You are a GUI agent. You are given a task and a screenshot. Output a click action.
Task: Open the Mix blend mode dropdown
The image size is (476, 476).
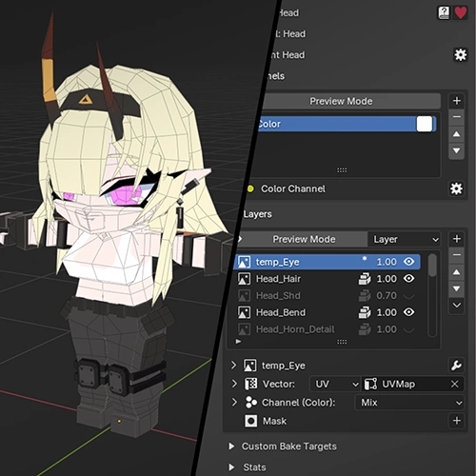click(409, 403)
